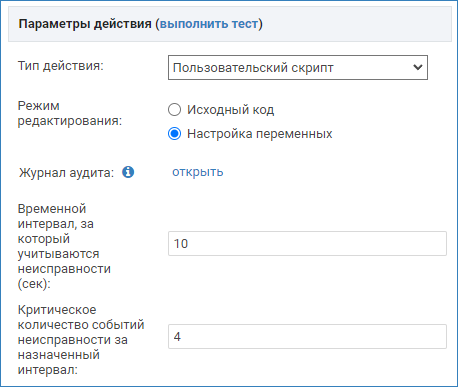Open the Тип действия dropdown
Image resolution: width=458 pixels, height=387 pixels.
(298, 67)
